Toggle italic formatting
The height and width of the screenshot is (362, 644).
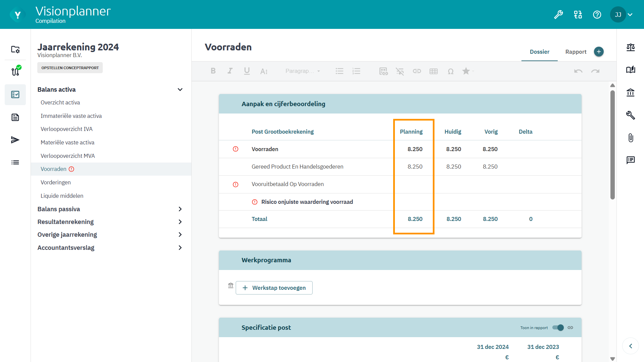coord(230,71)
